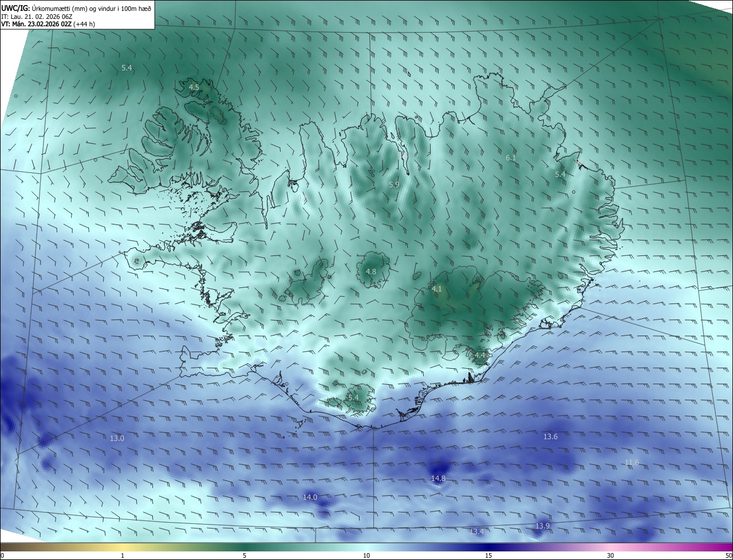Viewport: 733px width, 560px height.
Task: Select the 14.0 precipitation label
Action: [310, 497]
